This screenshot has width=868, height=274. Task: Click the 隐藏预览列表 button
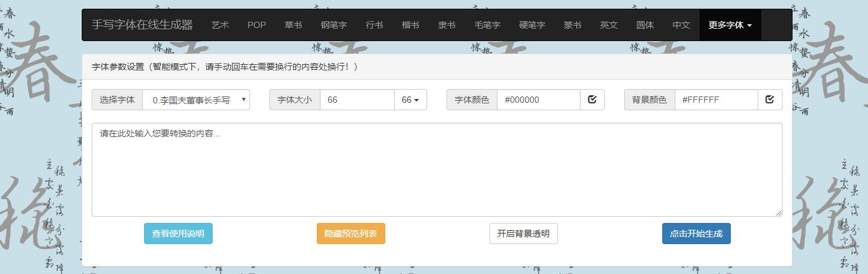coord(351,234)
